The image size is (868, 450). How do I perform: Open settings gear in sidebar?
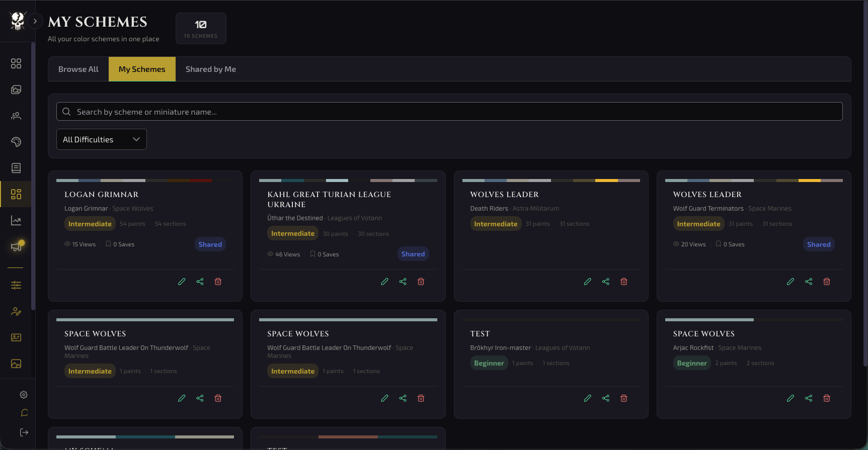(24, 395)
